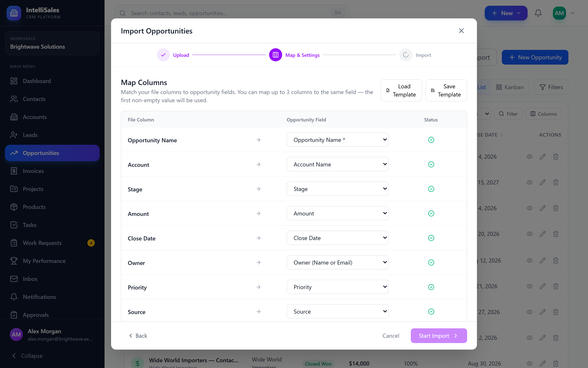This screenshot has height=368, width=588.
Task: Open the Projects section
Action: [52, 189]
